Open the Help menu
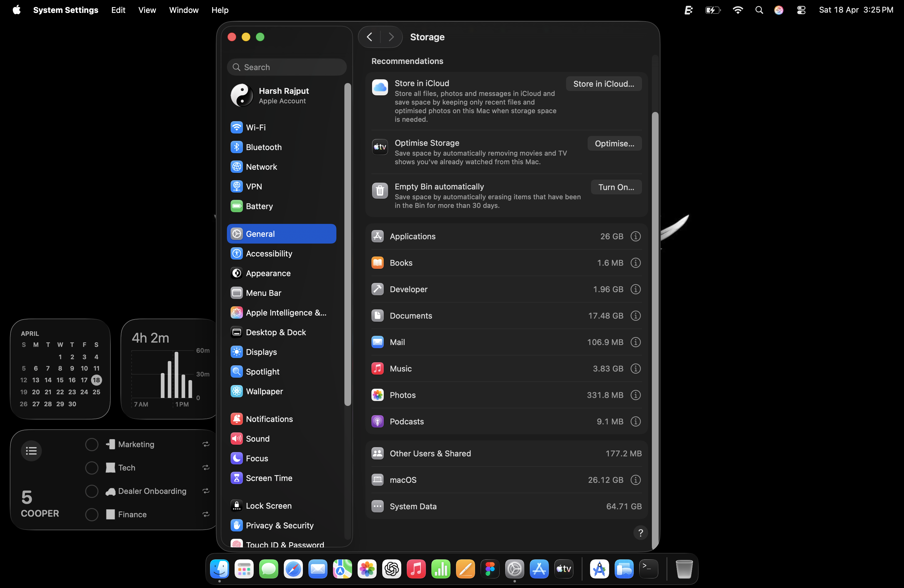 220,10
